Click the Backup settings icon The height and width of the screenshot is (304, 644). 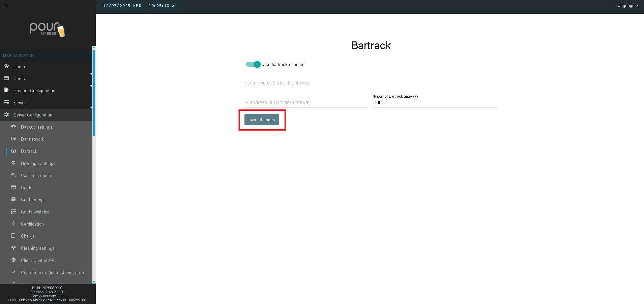click(x=13, y=127)
